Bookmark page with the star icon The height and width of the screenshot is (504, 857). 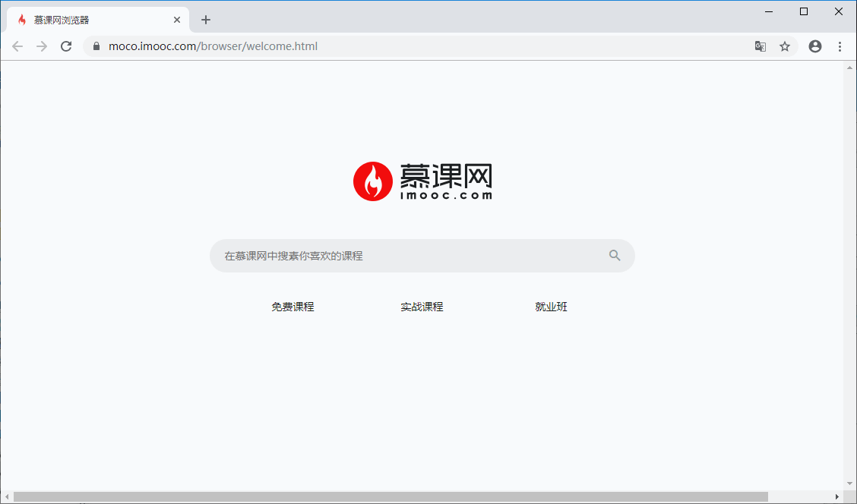pos(785,46)
